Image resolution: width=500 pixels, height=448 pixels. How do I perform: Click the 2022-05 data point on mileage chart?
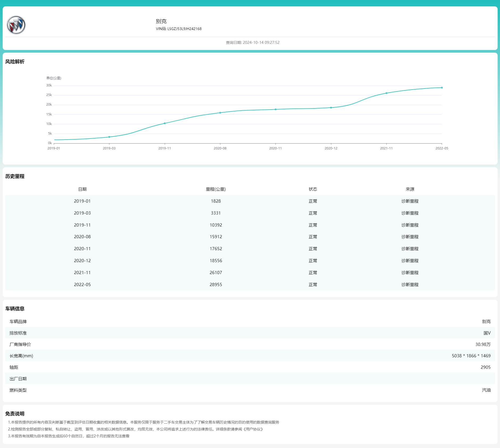click(442, 87)
